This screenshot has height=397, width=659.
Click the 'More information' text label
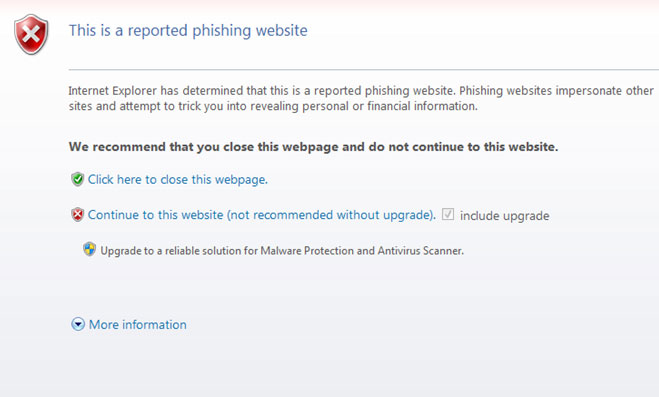138,324
